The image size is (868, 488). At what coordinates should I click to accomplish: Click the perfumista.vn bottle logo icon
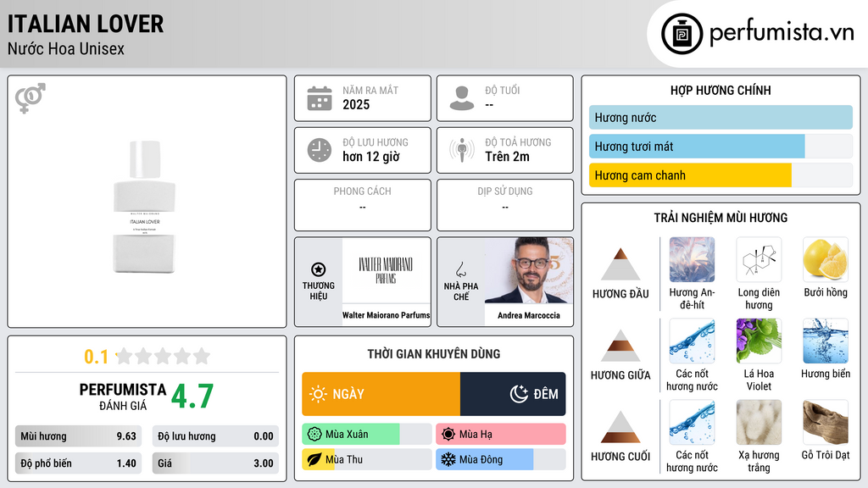tap(682, 34)
